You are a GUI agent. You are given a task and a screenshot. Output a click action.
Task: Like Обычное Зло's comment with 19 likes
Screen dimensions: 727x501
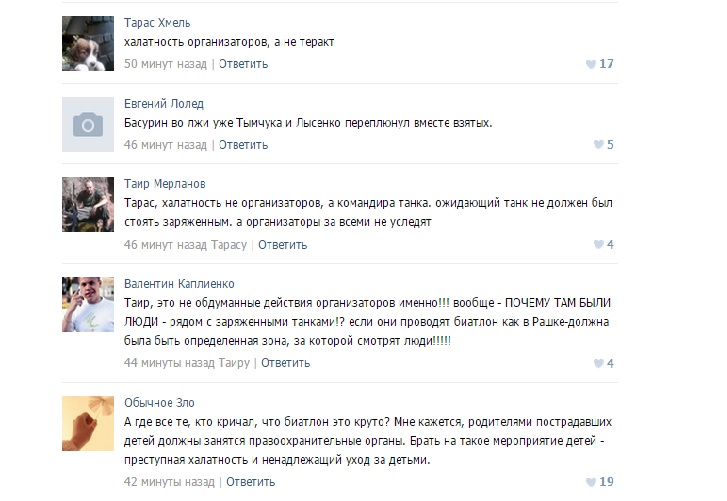[x=589, y=482]
